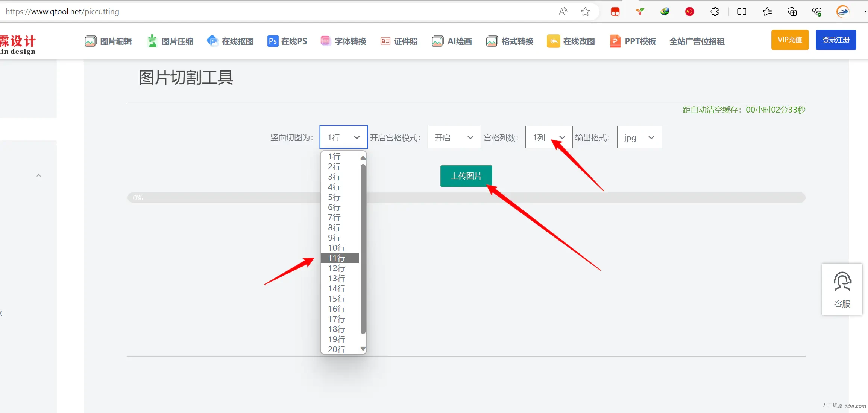The image size is (868, 413).
Task: Click the red flag extension icon
Action: 689,12
